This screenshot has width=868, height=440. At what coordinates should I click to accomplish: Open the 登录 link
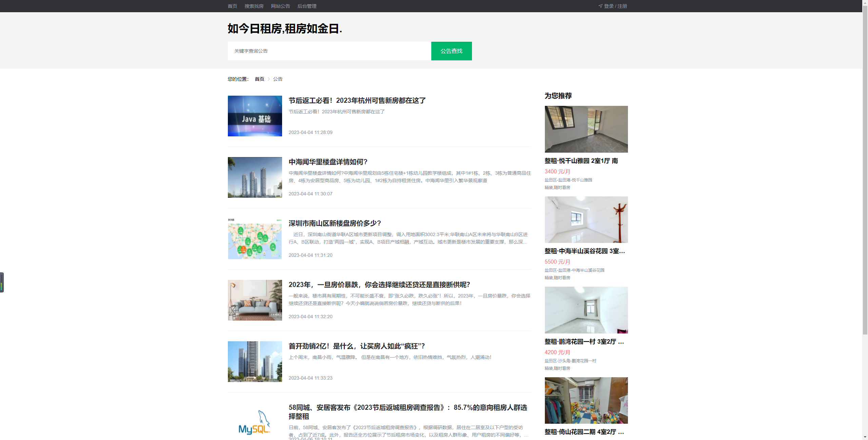609,6
